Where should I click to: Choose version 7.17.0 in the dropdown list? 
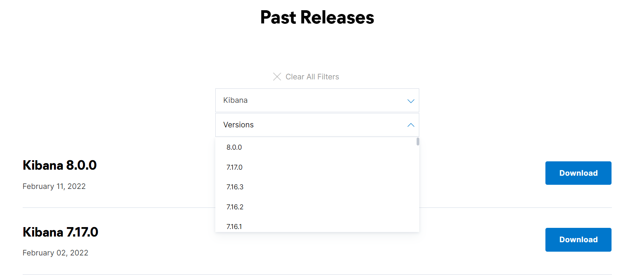click(x=235, y=167)
